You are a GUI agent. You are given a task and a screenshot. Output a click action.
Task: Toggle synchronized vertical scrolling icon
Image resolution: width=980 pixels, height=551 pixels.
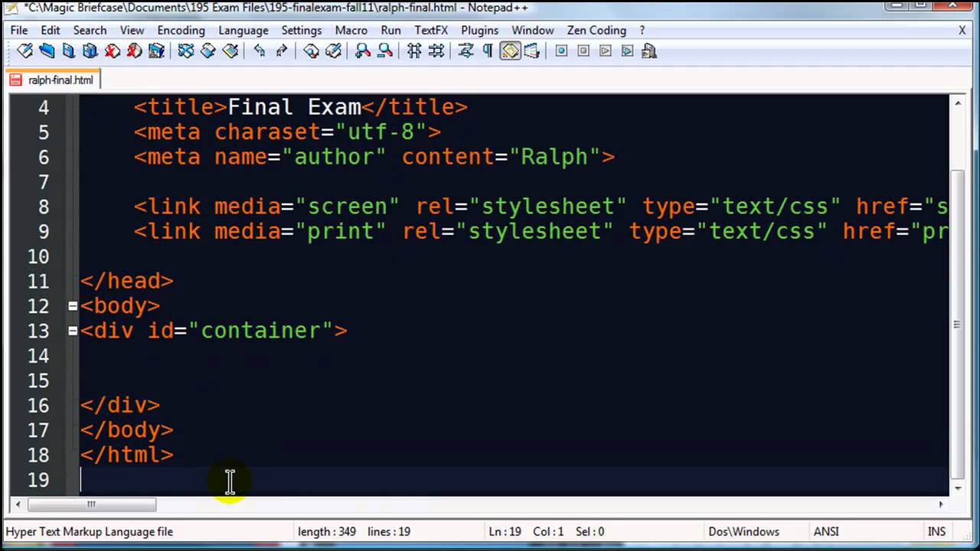(x=414, y=51)
